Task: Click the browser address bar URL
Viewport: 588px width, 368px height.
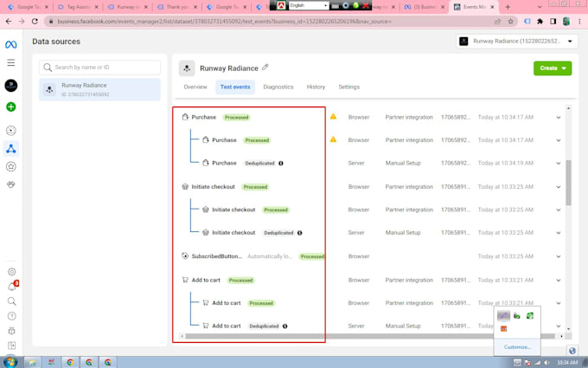Action: point(224,22)
